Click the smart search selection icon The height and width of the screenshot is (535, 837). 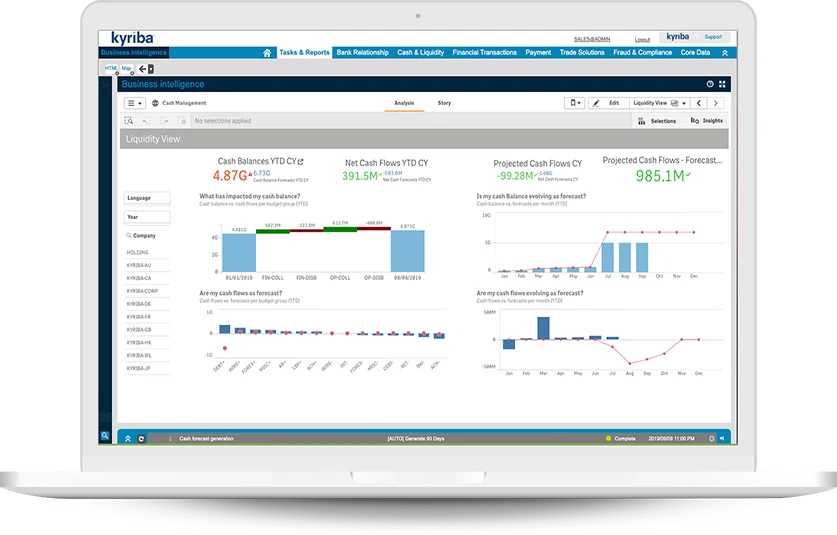129,121
